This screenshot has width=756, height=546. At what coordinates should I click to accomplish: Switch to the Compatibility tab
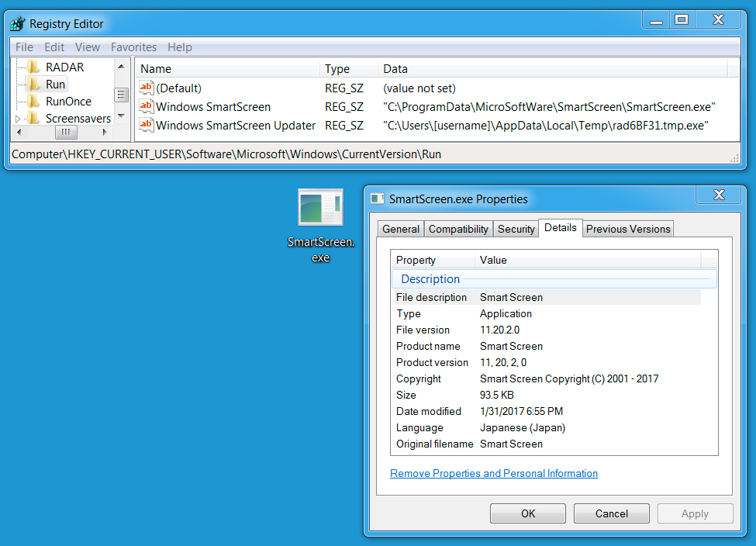(458, 229)
